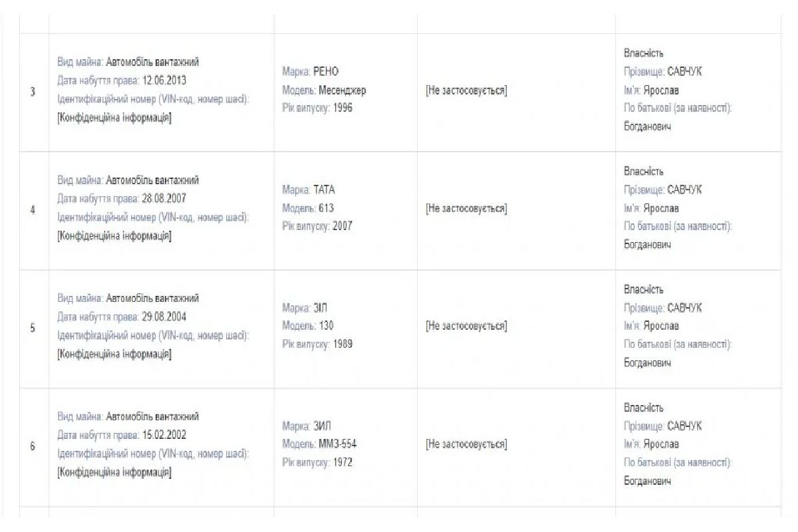Click the Модель: Месенджер entry
Image resolution: width=798 pixels, height=532 pixels.
click(324, 90)
